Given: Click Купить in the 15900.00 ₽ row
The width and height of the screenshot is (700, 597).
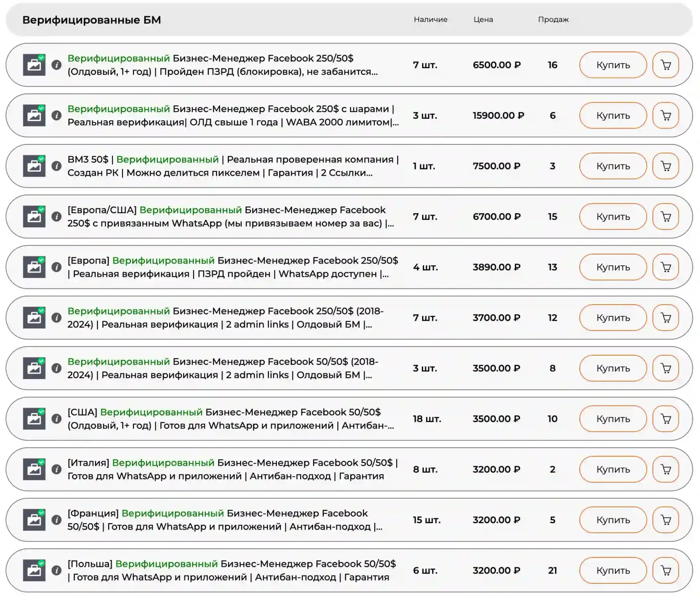Looking at the screenshot, I should [x=613, y=116].
